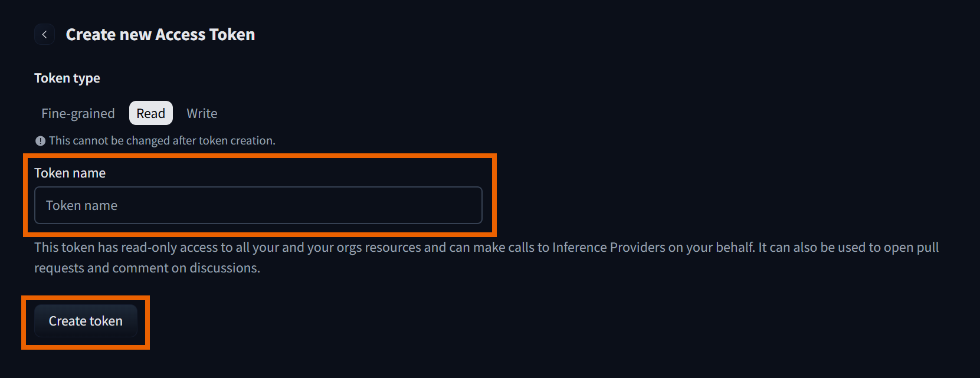Click the 'on your behalf' phrase
This screenshot has height=378, width=980.
tap(711, 248)
